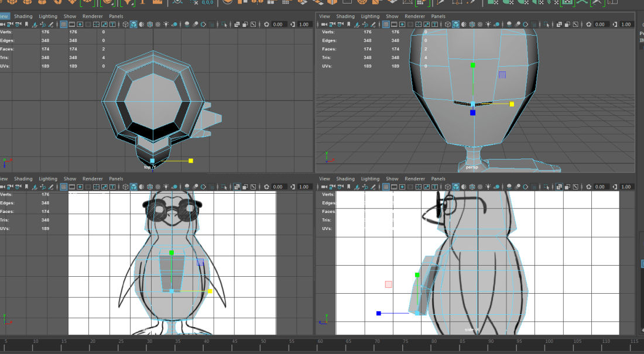Screen dimensions: 644x354
Task: Click use all lights icon in top panel
Action: pyautogui.click(x=167, y=25)
